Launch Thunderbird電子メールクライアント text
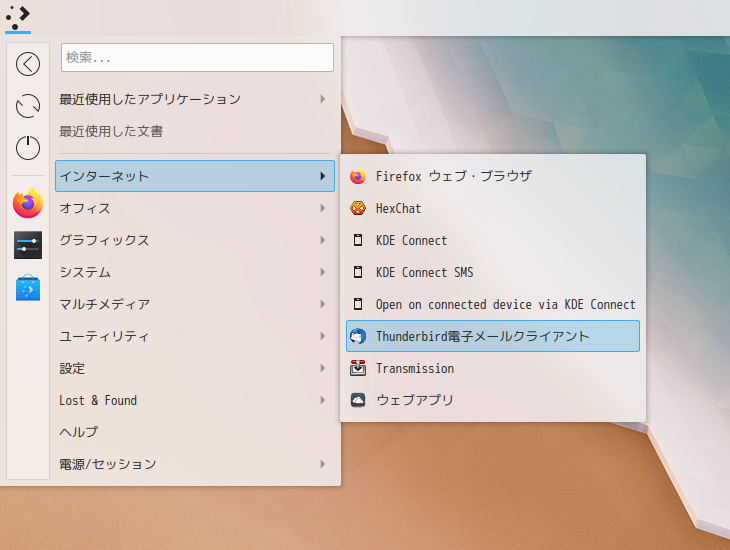This screenshot has height=550, width=730. point(482,336)
